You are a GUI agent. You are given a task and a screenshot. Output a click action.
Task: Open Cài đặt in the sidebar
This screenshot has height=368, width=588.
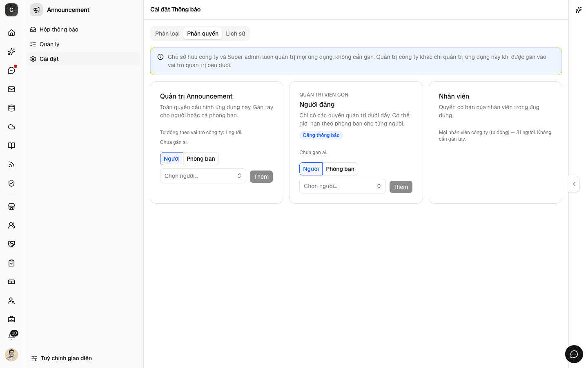tap(83, 59)
